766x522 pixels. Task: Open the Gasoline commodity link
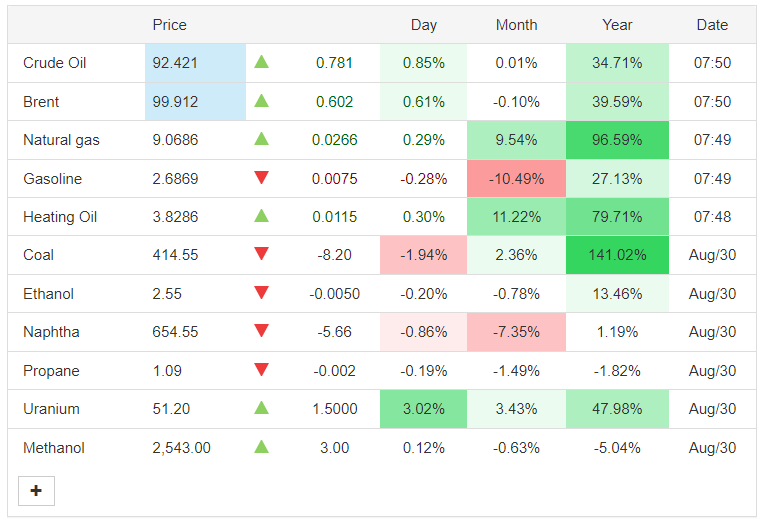tap(52, 179)
